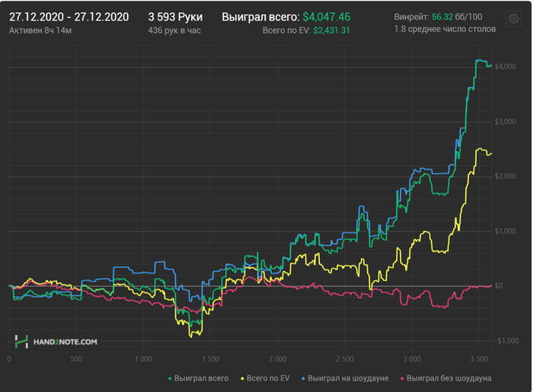Click the '-$1,000' y-axis label

point(506,341)
